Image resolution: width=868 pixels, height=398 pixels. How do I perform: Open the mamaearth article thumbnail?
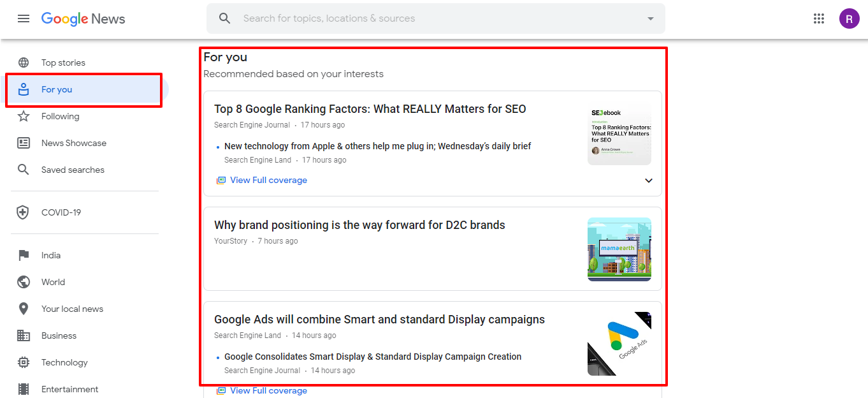tap(619, 249)
